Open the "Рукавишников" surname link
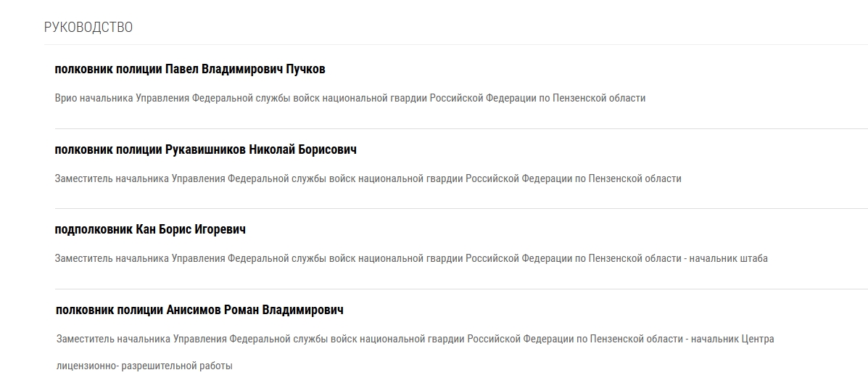 pyautogui.click(x=205, y=150)
